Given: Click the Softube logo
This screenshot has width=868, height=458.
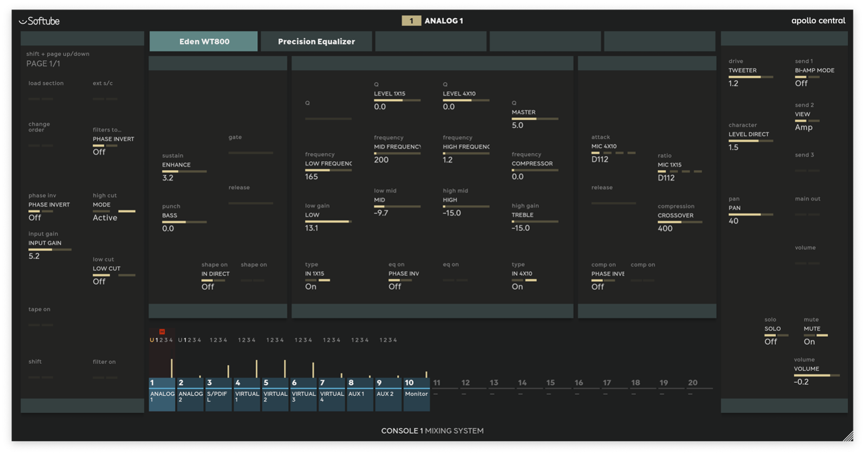Looking at the screenshot, I should (39, 20).
